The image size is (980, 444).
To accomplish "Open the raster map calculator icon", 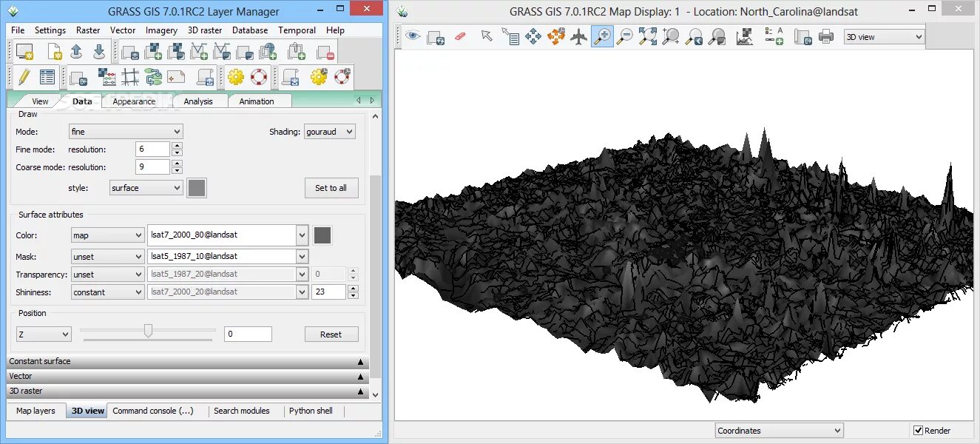I will coord(107,76).
